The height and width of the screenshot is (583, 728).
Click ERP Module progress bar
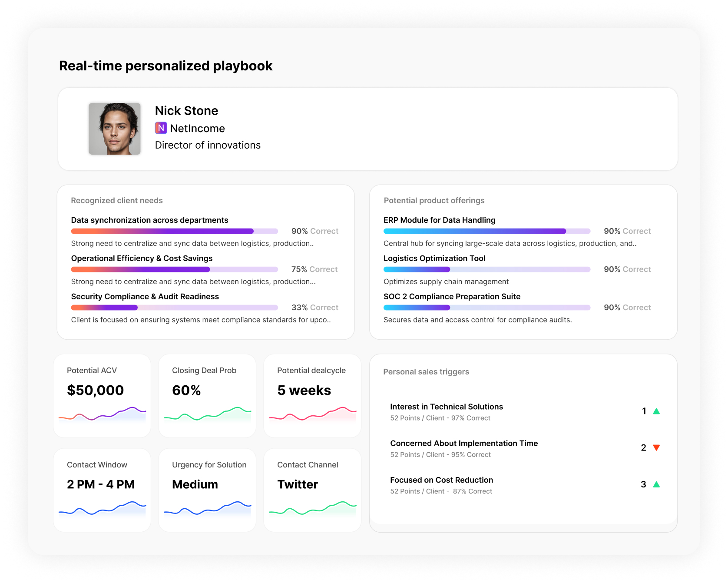(486, 231)
